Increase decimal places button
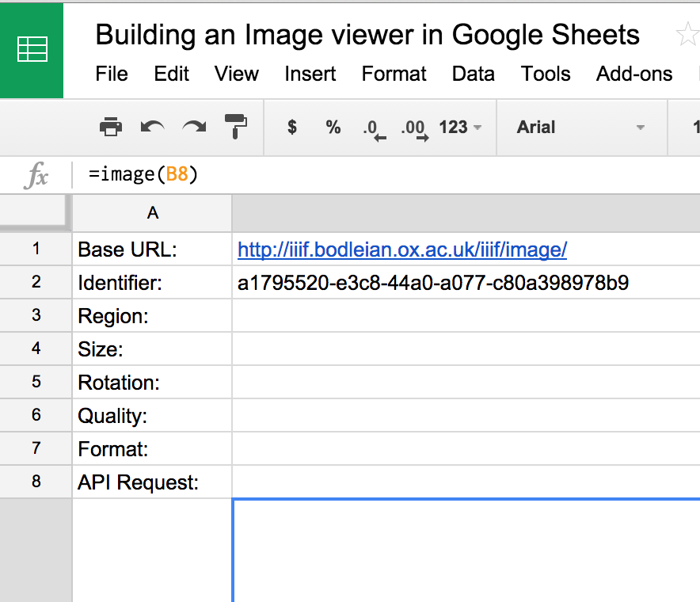Screen dimensions: 700x602 pos(414,128)
